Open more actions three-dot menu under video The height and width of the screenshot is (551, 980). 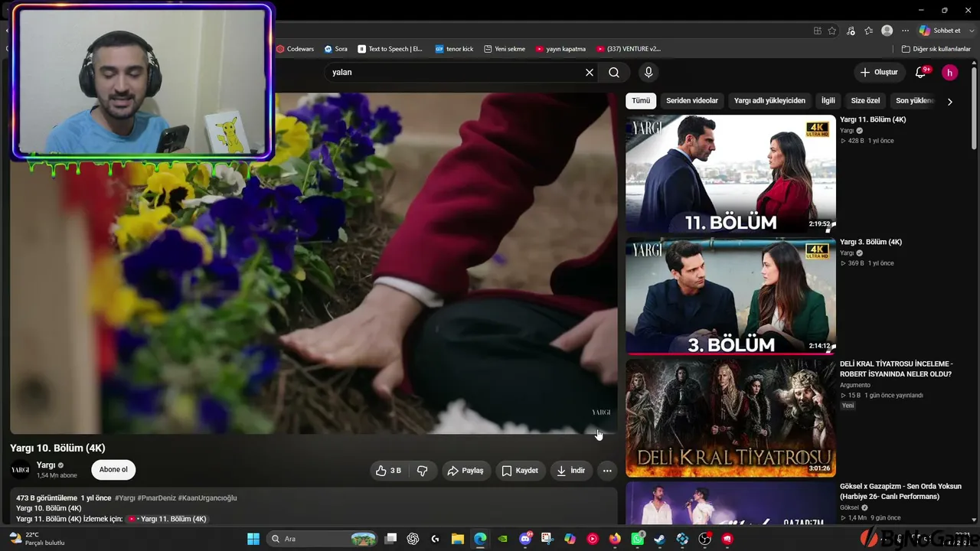pyautogui.click(x=607, y=471)
